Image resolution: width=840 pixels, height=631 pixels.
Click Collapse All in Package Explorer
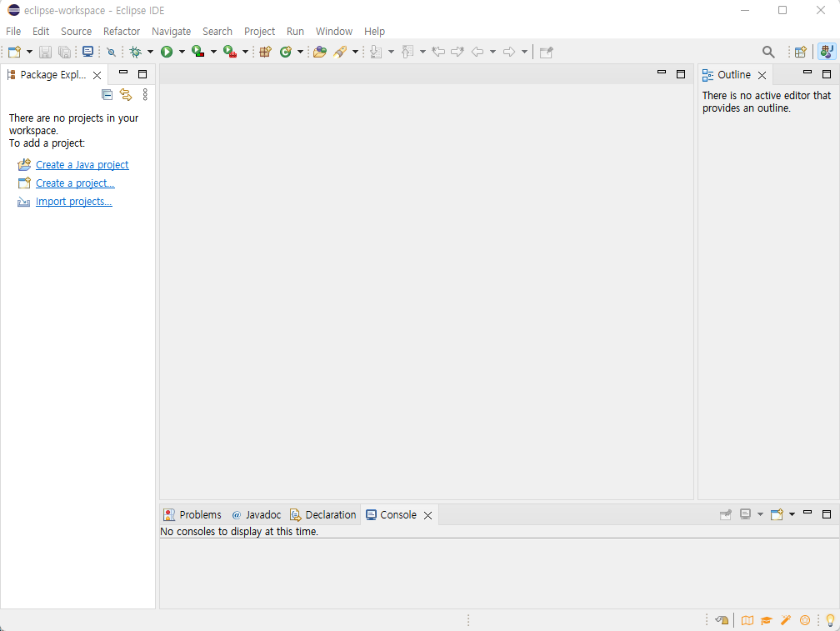(107, 95)
